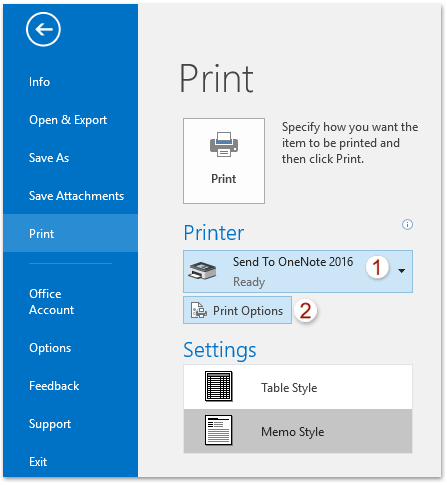This screenshot has height=485, width=447.
Task: Expand the printer selection dropdown arrow
Action: [402, 271]
